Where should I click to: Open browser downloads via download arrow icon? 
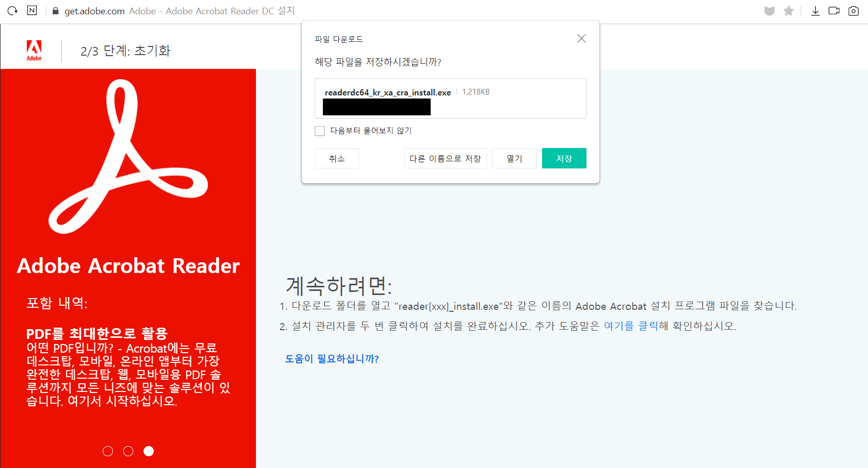pos(815,11)
